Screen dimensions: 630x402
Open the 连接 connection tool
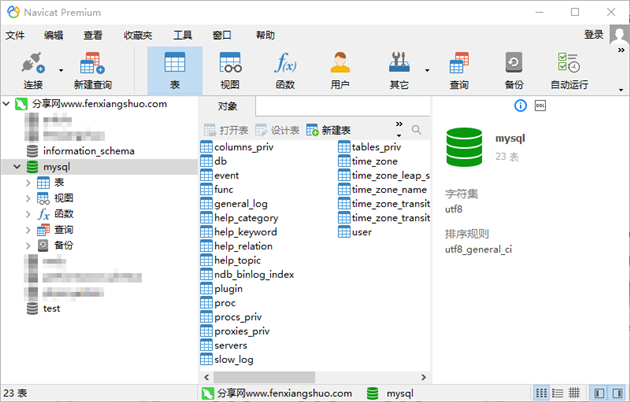tap(33, 70)
